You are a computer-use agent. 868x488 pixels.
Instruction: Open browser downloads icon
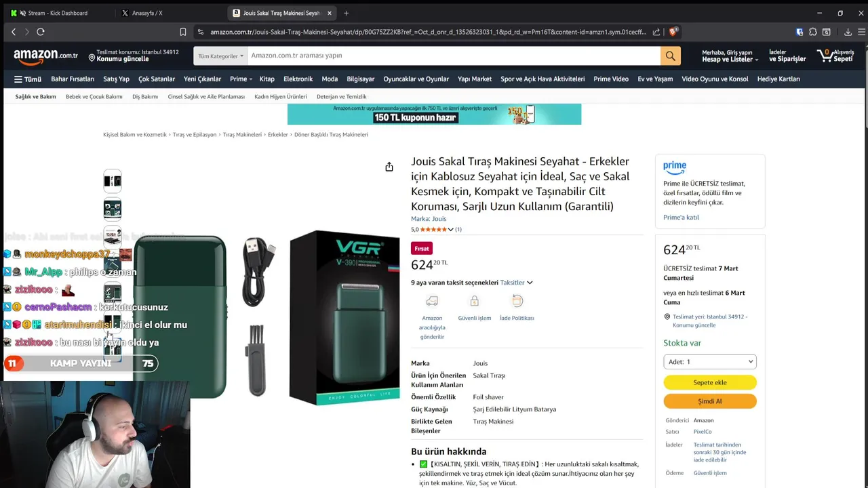tap(848, 32)
